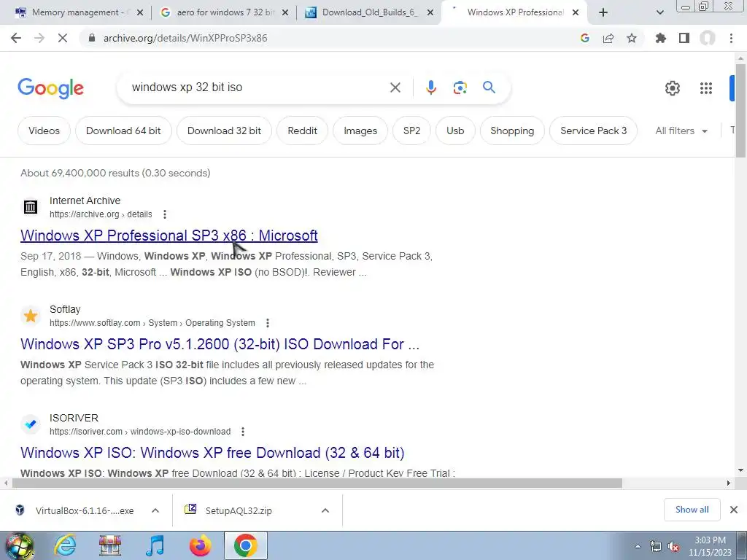Select Windows XP Professional tab
The height and width of the screenshot is (560, 747).
pos(514,12)
